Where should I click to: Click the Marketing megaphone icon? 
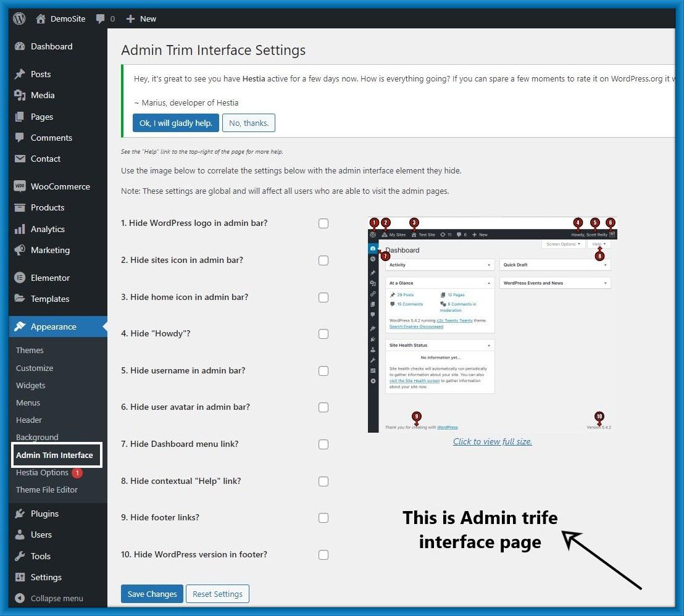20,250
